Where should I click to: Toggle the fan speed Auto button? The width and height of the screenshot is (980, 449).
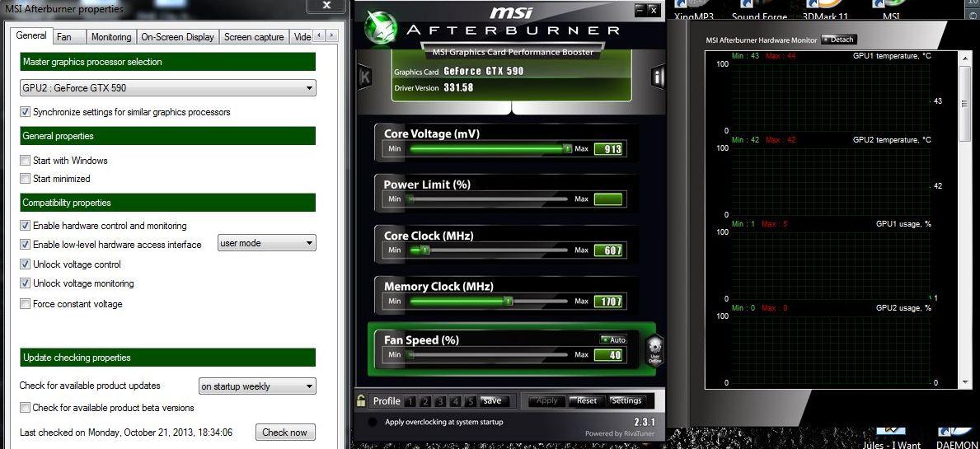click(x=613, y=339)
